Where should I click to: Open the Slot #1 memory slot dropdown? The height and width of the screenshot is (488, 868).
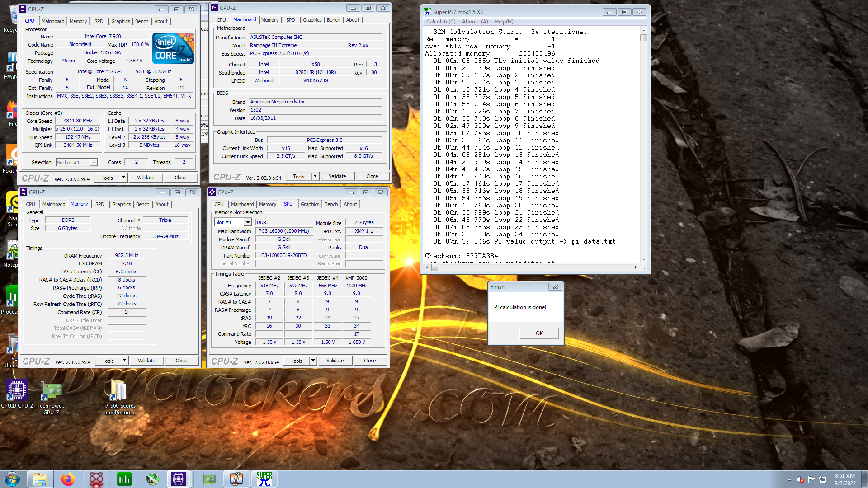tap(248, 222)
